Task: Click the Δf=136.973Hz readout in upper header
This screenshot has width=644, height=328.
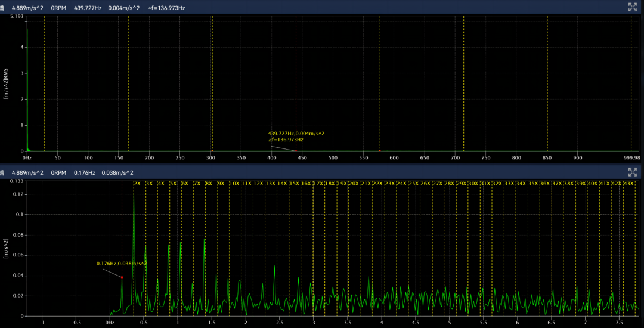Action: tap(166, 8)
